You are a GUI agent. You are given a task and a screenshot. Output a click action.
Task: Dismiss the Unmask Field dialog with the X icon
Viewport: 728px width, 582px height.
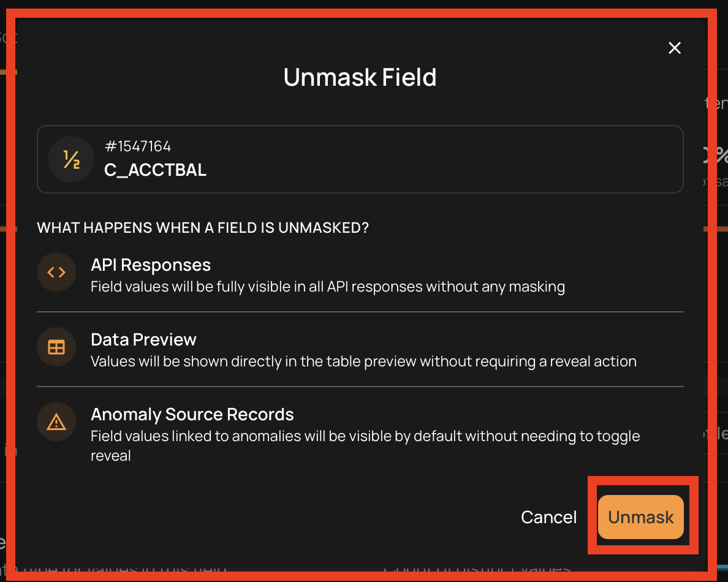pyautogui.click(x=675, y=48)
